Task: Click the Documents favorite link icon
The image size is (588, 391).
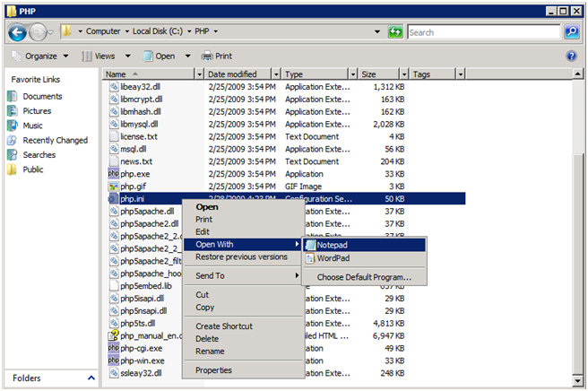Action: pos(13,97)
